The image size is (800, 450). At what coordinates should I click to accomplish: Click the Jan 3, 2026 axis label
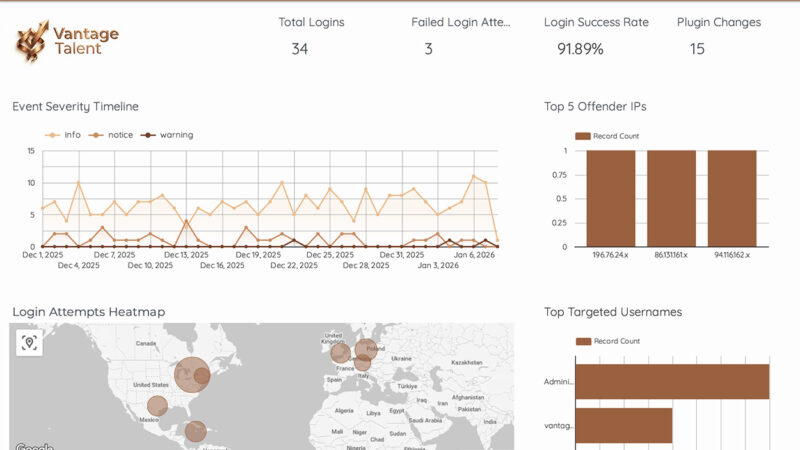point(438,265)
